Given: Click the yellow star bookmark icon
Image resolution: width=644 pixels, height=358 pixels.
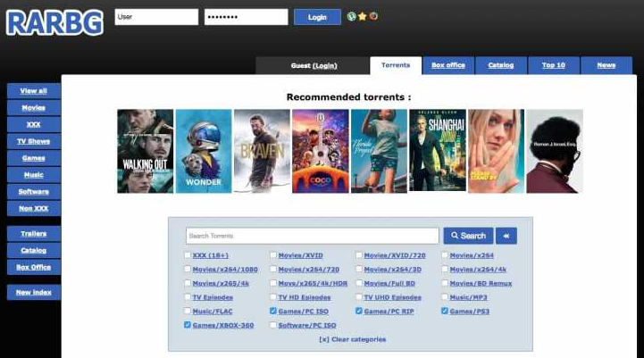Looking at the screenshot, I should [x=363, y=16].
